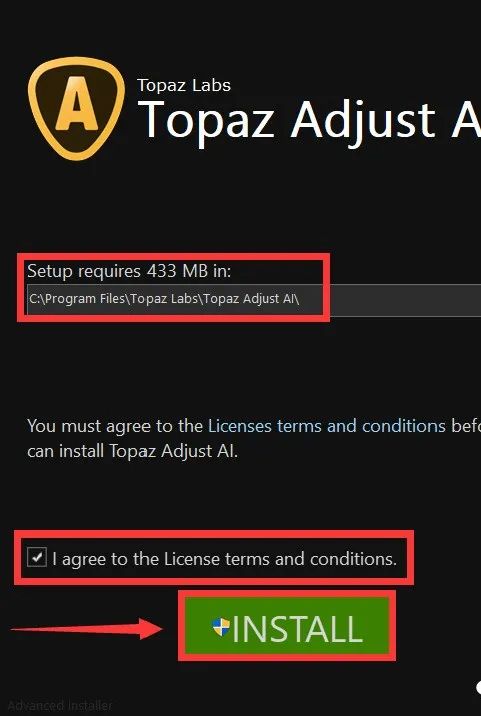Untick the license agreement checkbox

tap(37, 558)
